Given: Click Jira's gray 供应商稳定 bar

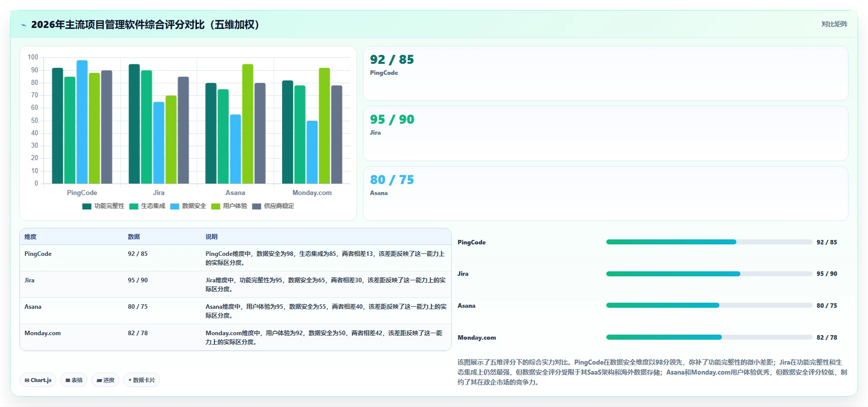Looking at the screenshot, I should [x=183, y=130].
